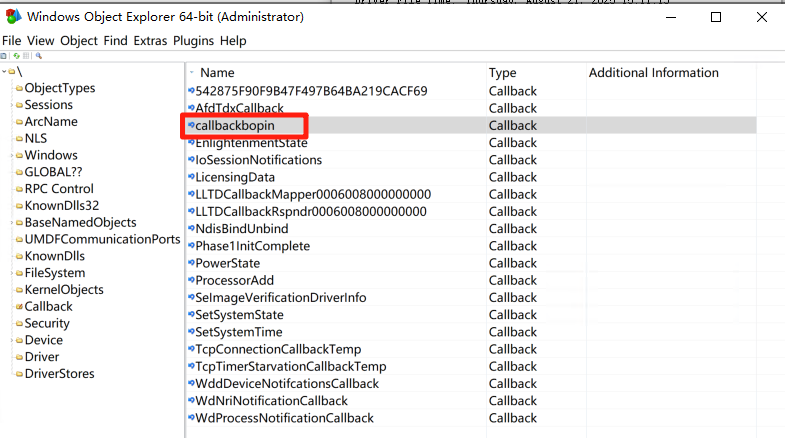Open the Extras menu

pyautogui.click(x=150, y=41)
